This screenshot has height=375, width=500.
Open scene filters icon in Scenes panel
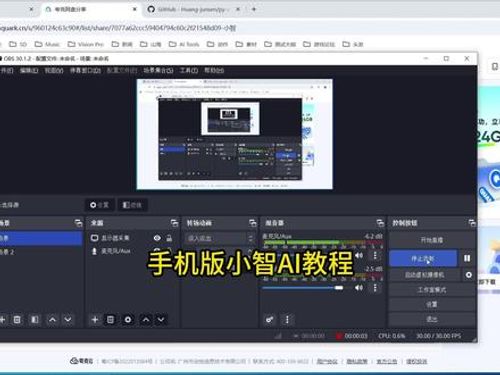click(x=35, y=320)
